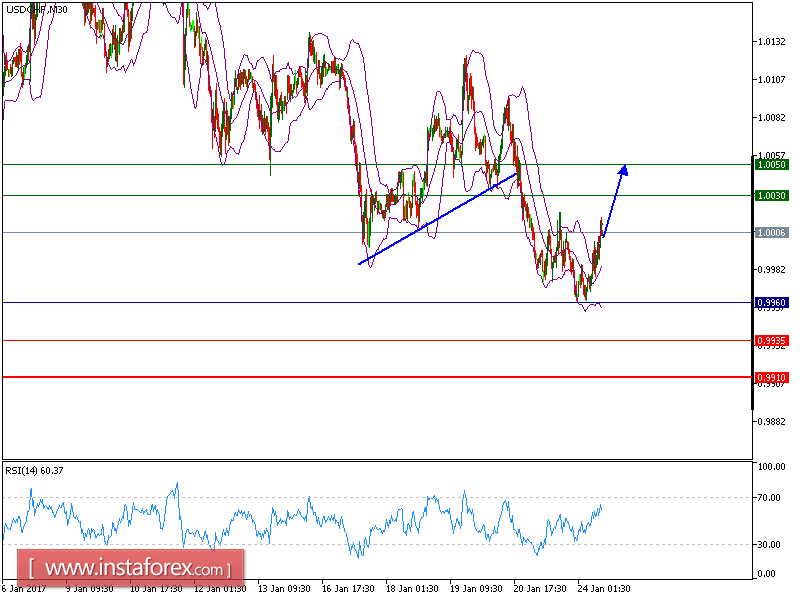Select the 1.0132 price axis label
Screen dimensions: 800x600
click(771, 42)
